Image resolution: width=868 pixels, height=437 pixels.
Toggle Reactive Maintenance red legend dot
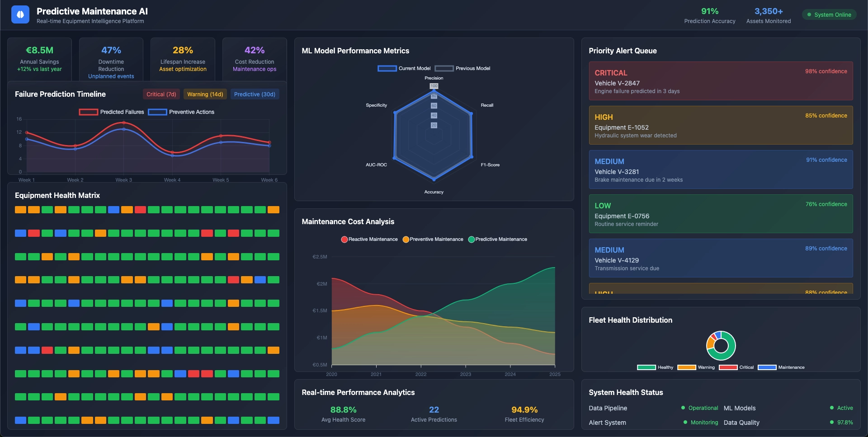click(x=344, y=240)
